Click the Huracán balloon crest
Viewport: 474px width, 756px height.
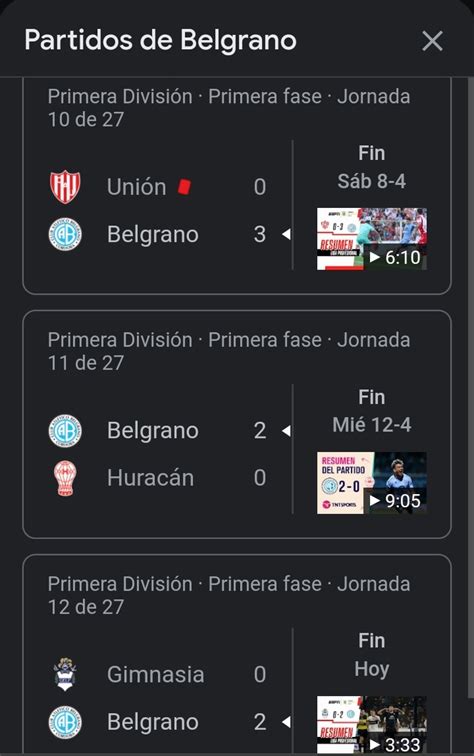pyautogui.click(x=65, y=478)
